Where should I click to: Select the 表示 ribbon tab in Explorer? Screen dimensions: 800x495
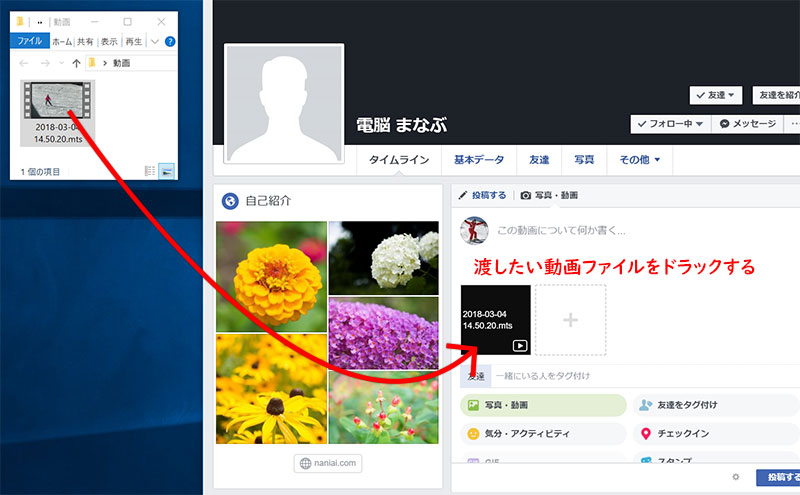pyautogui.click(x=109, y=41)
